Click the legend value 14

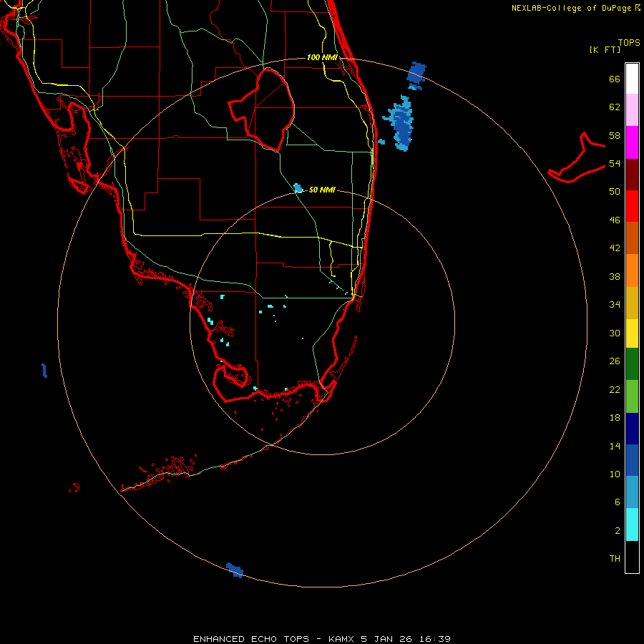point(615,446)
